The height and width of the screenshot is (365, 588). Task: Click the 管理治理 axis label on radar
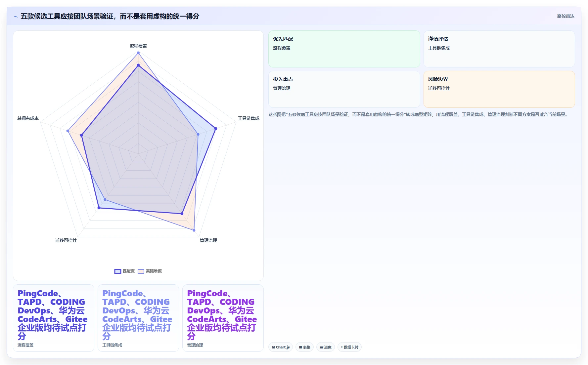[x=208, y=240]
